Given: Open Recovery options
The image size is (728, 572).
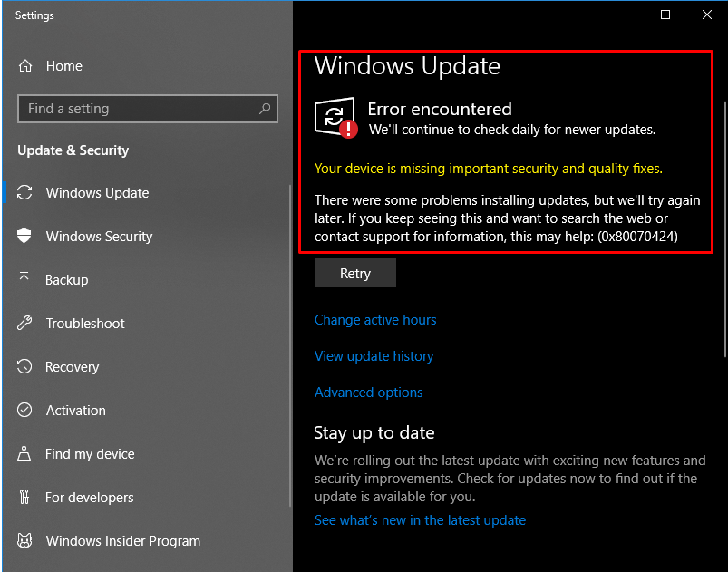Looking at the screenshot, I should 72,367.
